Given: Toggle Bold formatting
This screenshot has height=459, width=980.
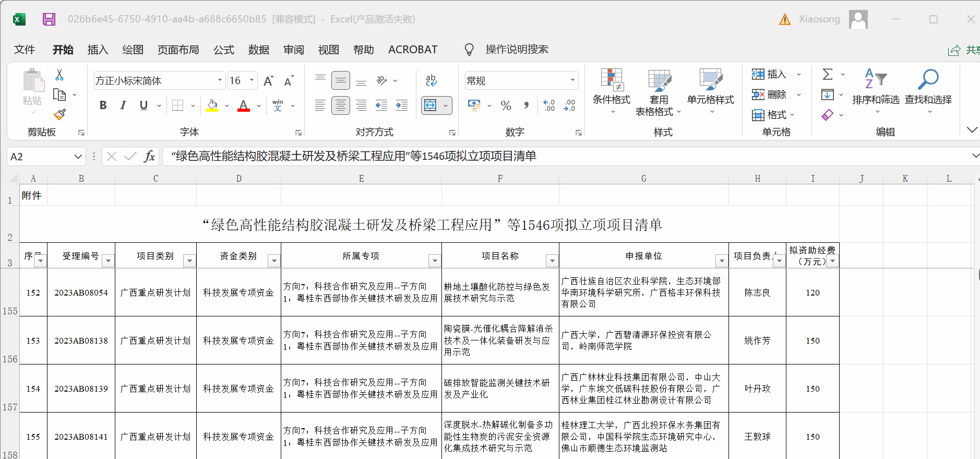Looking at the screenshot, I should pos(103,105).
